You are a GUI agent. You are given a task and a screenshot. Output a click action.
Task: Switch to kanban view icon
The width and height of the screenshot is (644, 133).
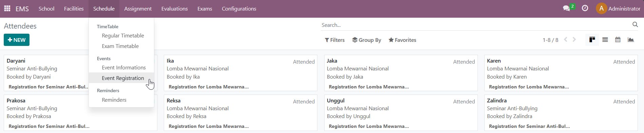[592, 40]
